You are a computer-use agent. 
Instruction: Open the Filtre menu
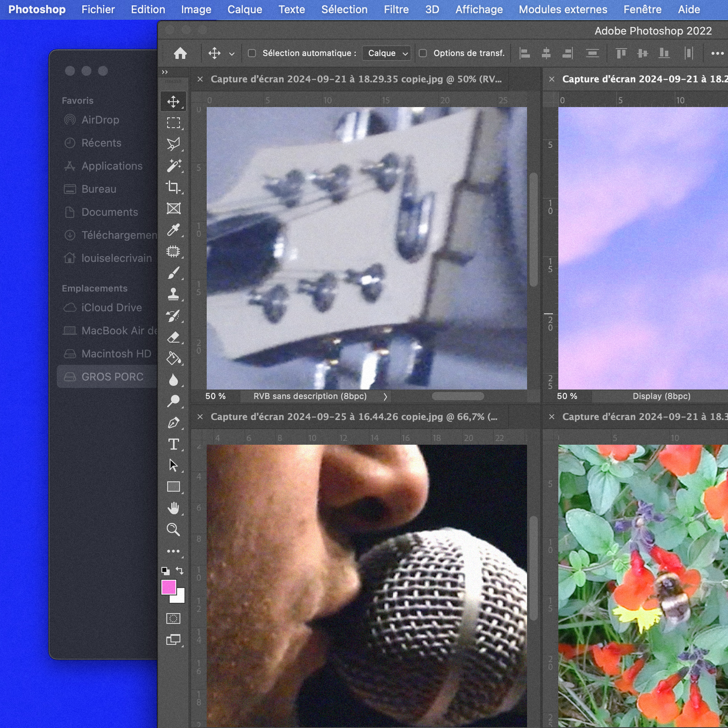(x=396, y=9)
